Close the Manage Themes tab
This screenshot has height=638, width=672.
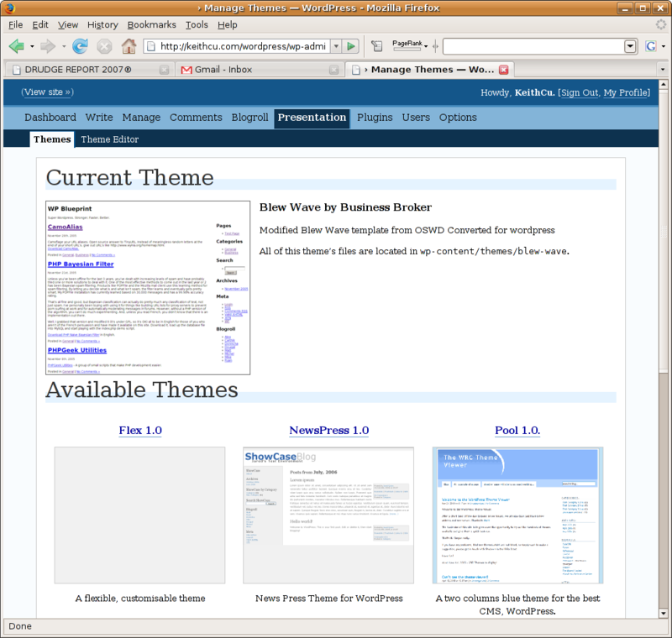pos(503,70)
